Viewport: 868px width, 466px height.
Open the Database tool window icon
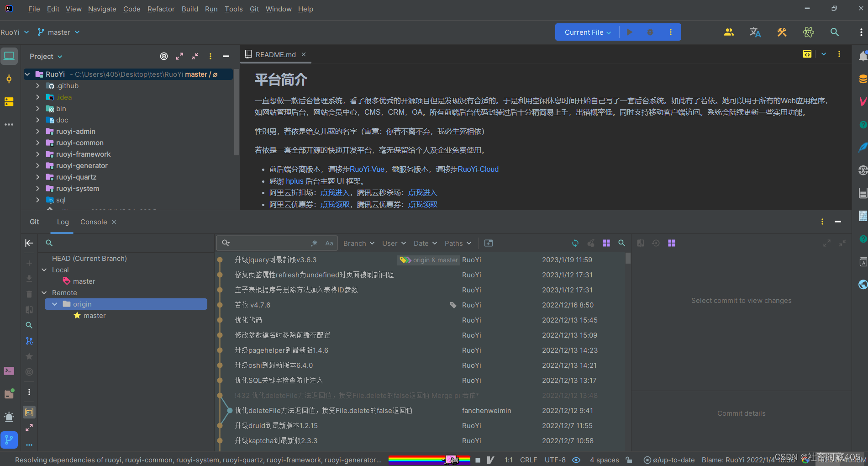[863, 79]
